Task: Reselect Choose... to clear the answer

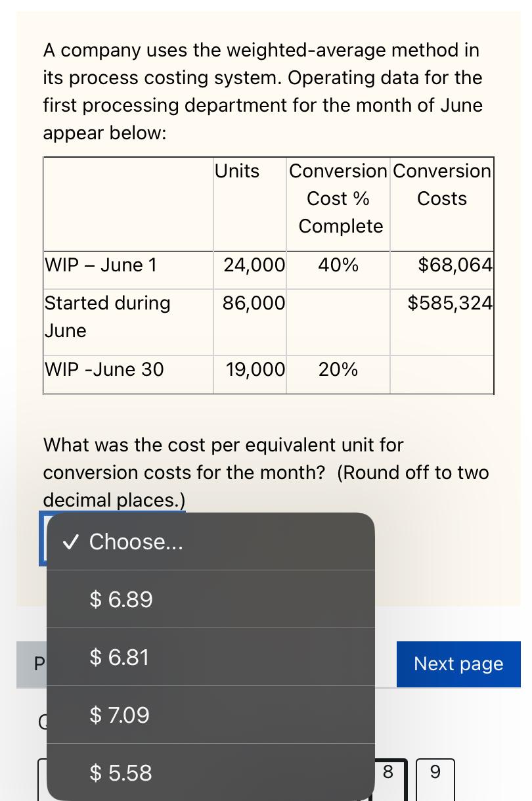Action: pyautogui.click(x=136, y=541)
